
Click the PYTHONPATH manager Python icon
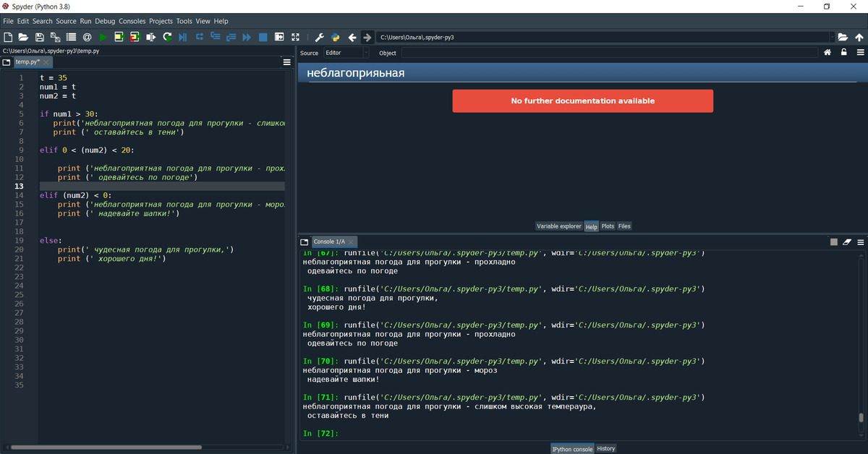(336, 37)
